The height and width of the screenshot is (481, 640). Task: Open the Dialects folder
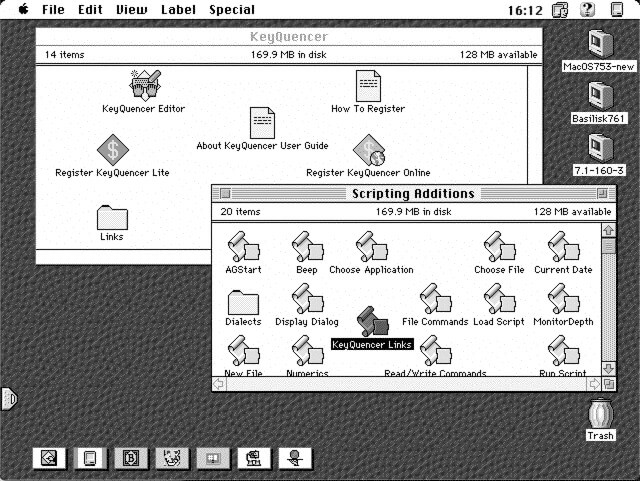(243, 301)
